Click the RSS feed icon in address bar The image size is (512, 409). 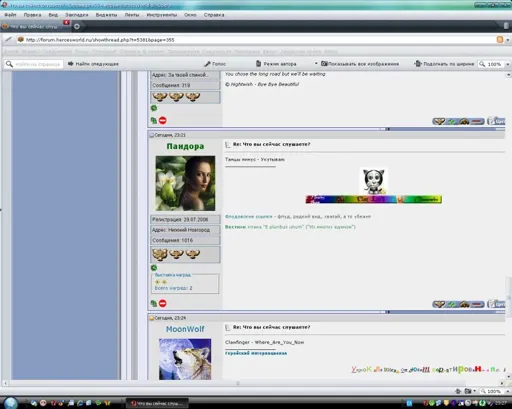click(x=500, y=40)
